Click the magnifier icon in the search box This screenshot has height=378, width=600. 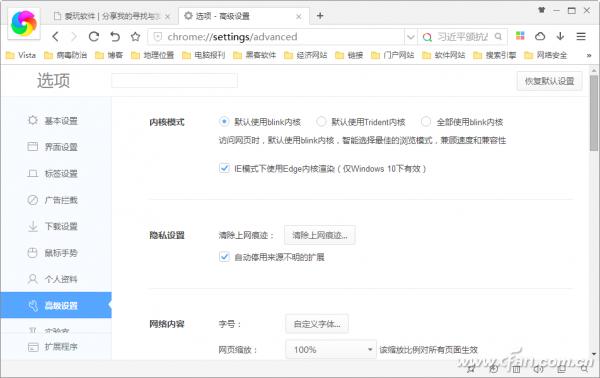498,36
